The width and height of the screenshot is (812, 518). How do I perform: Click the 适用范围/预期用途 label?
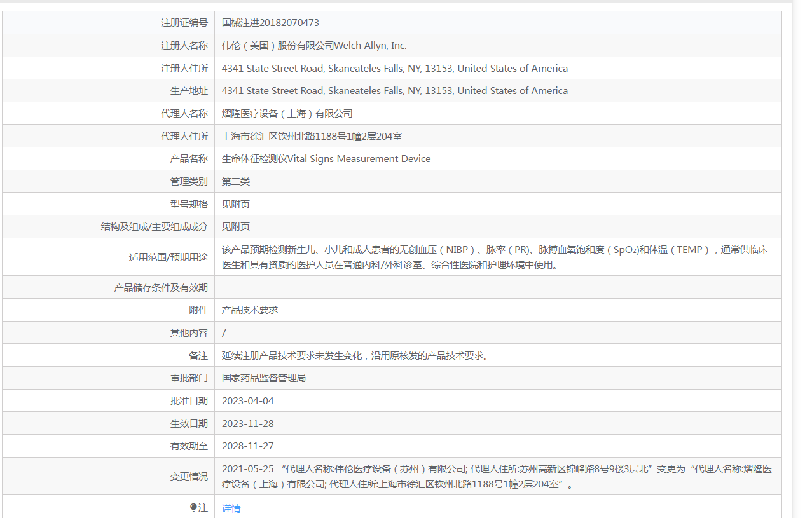169,257
